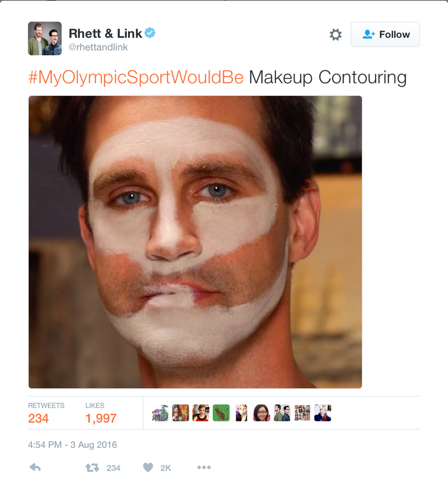The height and width of the screenshot is (480, 448).
Task: Click the last liker avatar with blonde hair
Action: [322, 413]
